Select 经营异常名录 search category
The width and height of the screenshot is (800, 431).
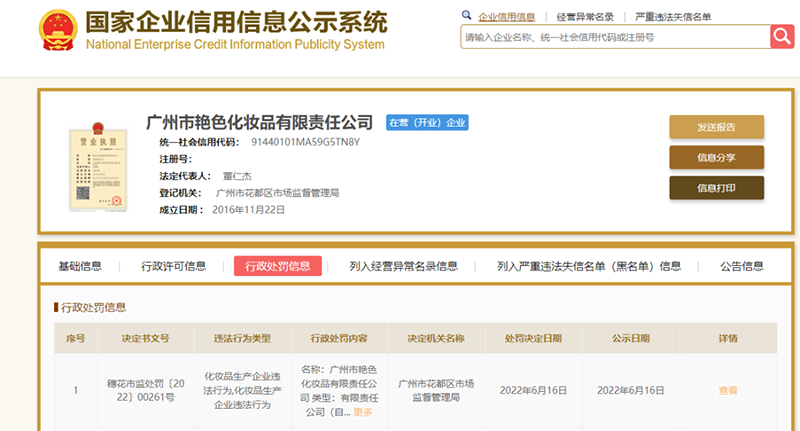[585, 17]
